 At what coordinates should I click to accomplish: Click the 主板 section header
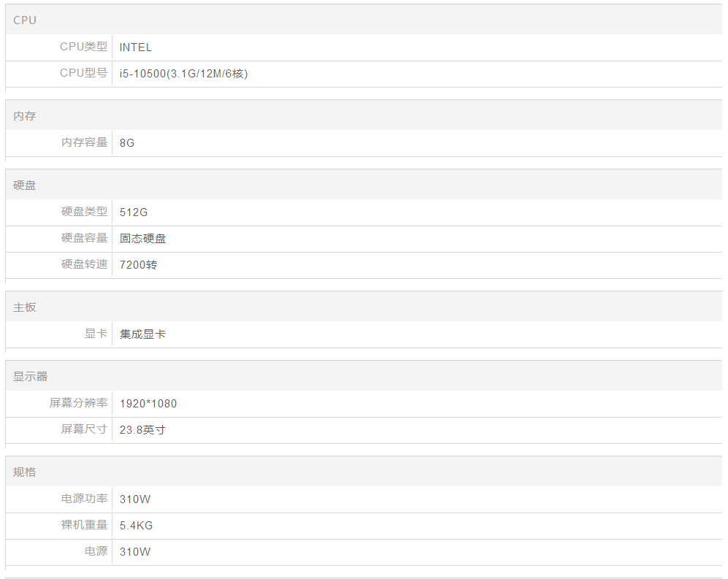25,307
